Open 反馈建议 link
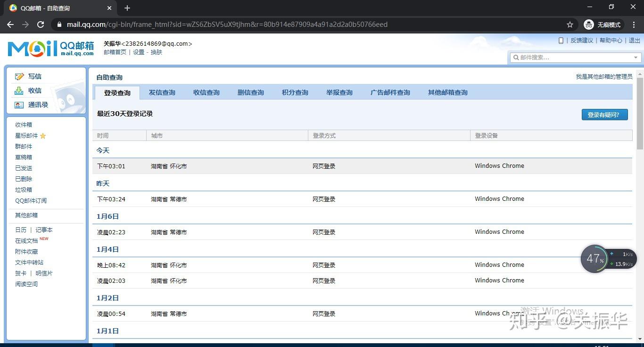Screen dimensions: 644x347 (582, 41)
